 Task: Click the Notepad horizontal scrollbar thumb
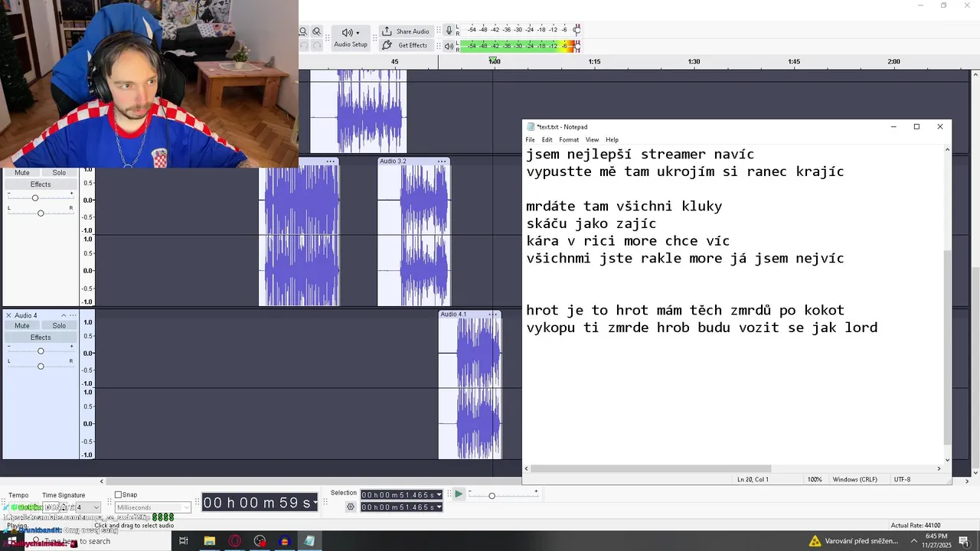click(651, 468)
